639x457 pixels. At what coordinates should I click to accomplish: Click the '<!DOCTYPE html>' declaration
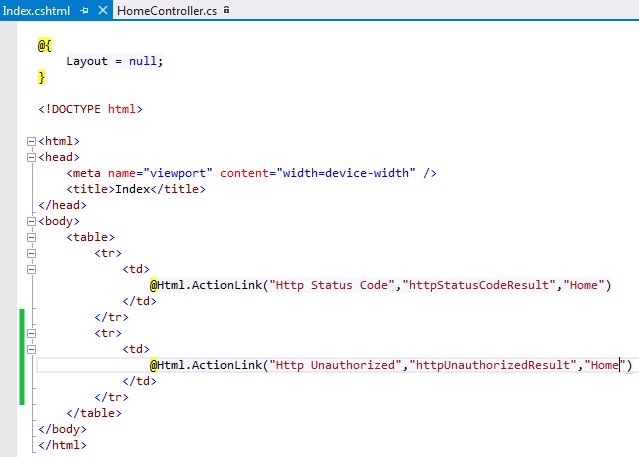[90, 109]
